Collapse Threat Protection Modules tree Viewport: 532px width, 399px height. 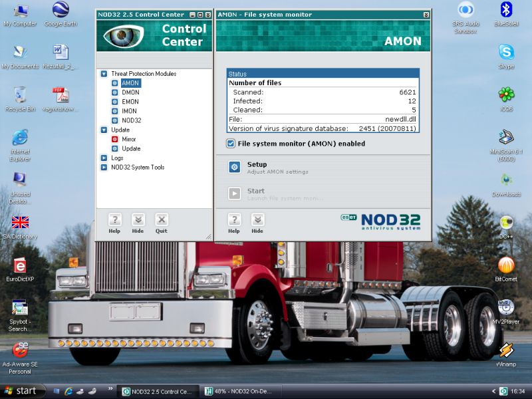click(x=104, y=74)
